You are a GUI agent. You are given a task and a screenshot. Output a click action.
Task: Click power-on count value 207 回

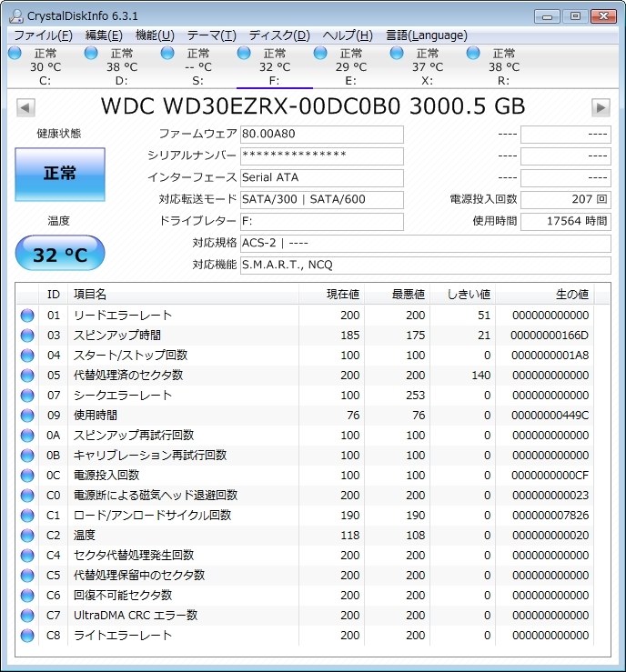point(566,200)
